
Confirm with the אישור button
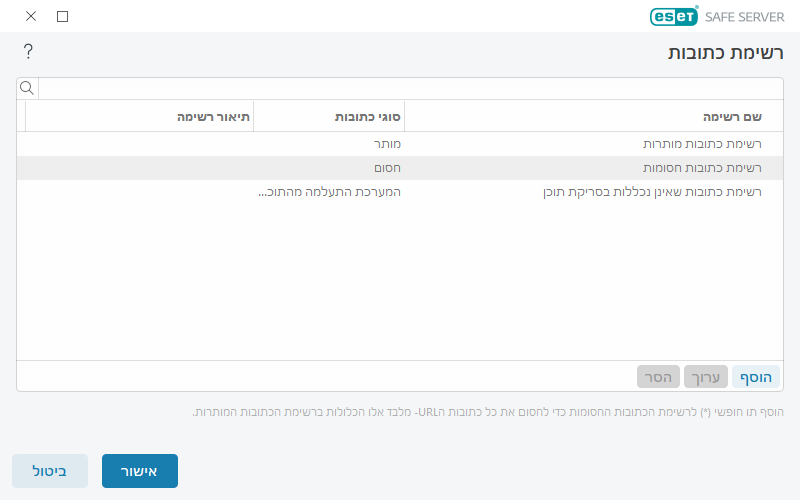tap(140, 471)
